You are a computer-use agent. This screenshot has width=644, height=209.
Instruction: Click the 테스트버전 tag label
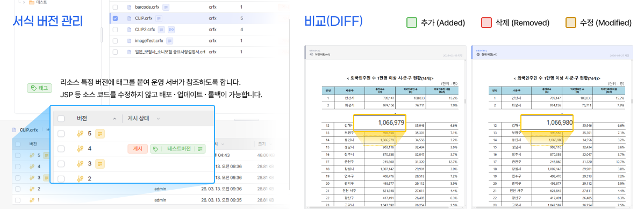click(x=178, y=149)
